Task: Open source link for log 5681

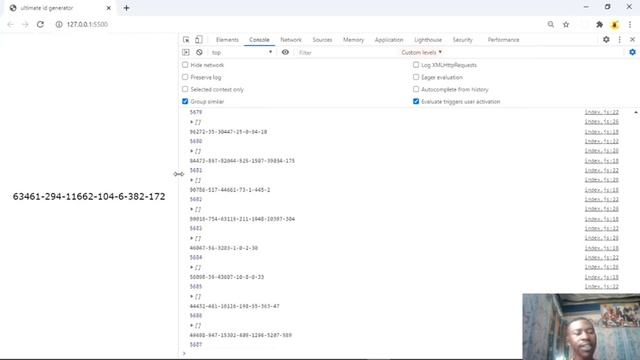Action: point(602,170)
